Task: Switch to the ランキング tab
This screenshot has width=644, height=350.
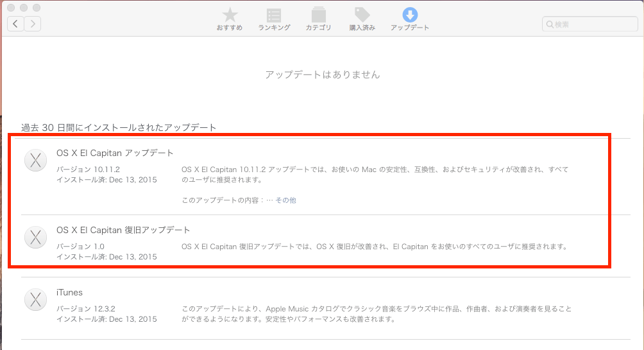Action: (274, 19)
